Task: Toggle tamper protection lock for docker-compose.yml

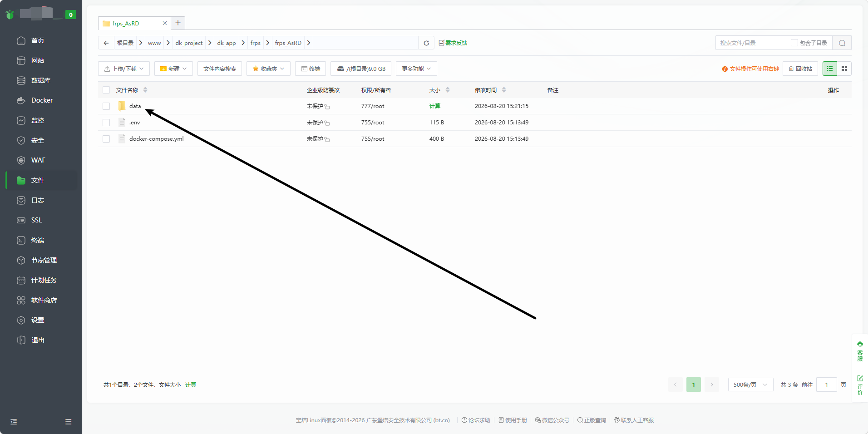Action: (x=327, y=139)
